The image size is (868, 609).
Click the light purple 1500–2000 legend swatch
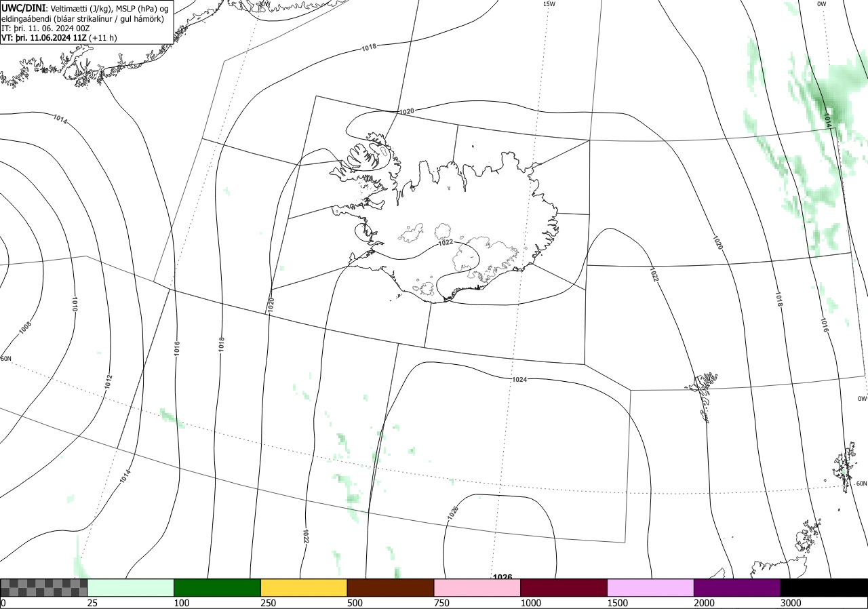point(651,587)
